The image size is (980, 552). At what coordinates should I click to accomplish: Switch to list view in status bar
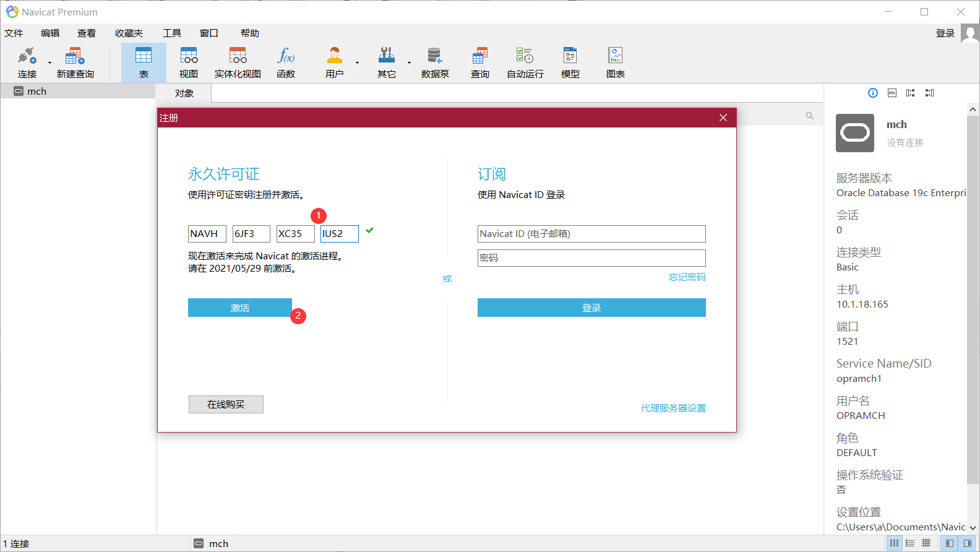point(894,543)
